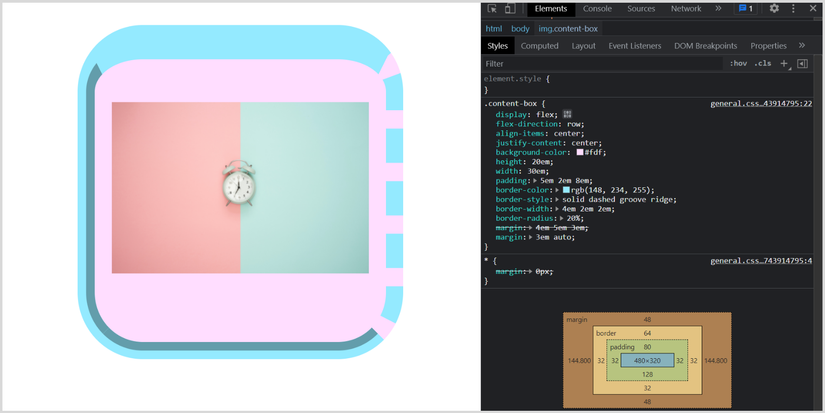The height and width of the screenshot is (413, 825).
Task: Click the new style rule plus icon
Action: [784, 64]
